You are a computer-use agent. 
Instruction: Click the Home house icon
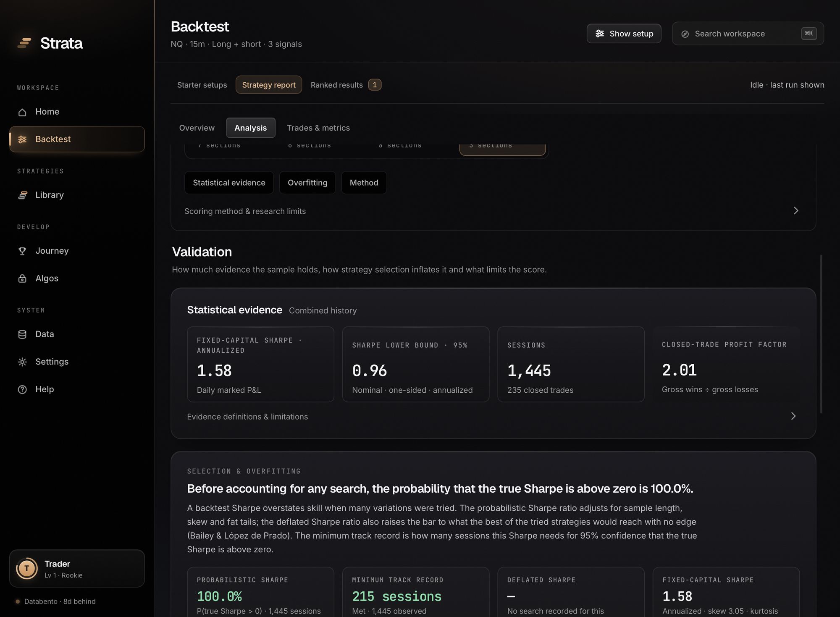click(x=22, y=112)
